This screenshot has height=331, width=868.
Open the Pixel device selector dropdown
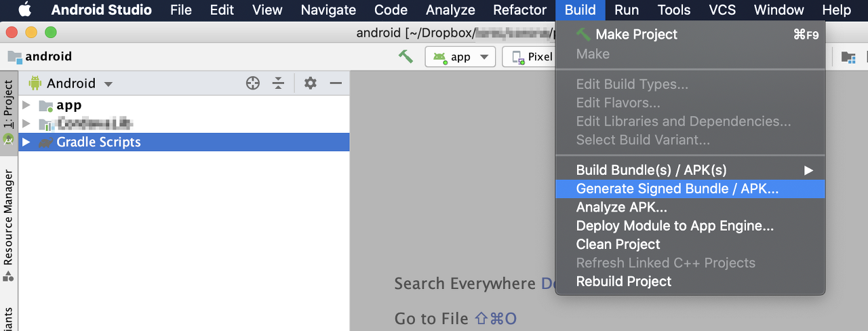click(529, 57)
